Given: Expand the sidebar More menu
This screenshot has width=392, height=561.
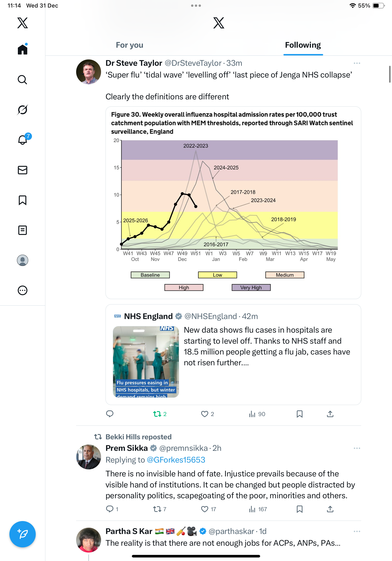Looking at the screenshot, I should click(x=22, y=291).
